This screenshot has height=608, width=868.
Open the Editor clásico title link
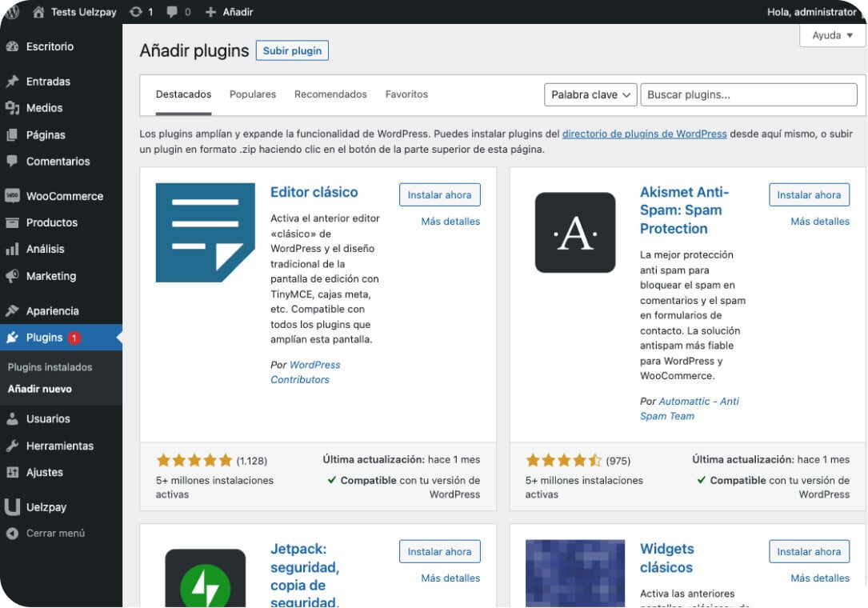click(x=314, y=192)
